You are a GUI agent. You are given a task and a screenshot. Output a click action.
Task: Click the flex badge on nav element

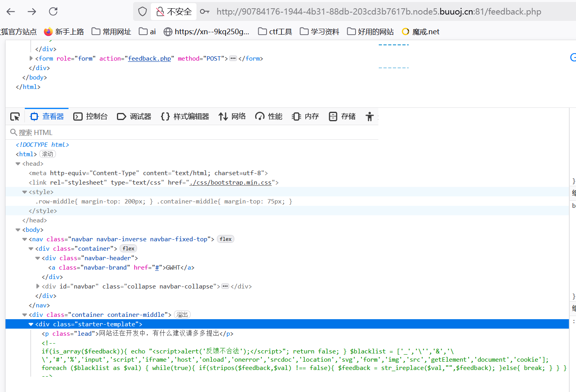[x=226, y=239]
